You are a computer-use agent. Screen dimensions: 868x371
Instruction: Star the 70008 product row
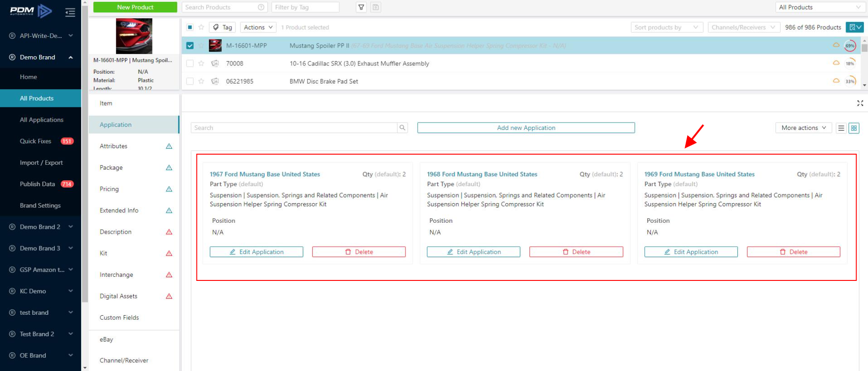[x=201, y=64]
